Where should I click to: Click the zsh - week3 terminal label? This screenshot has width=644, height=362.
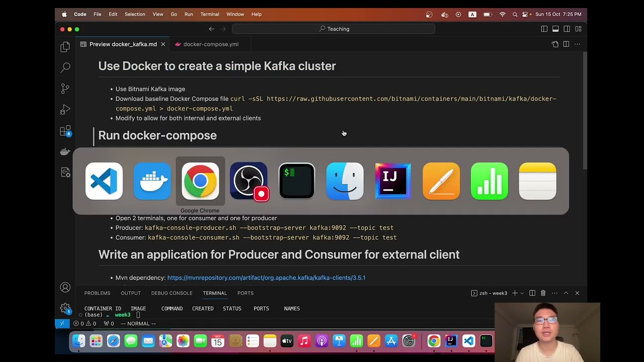pos(489,293)
